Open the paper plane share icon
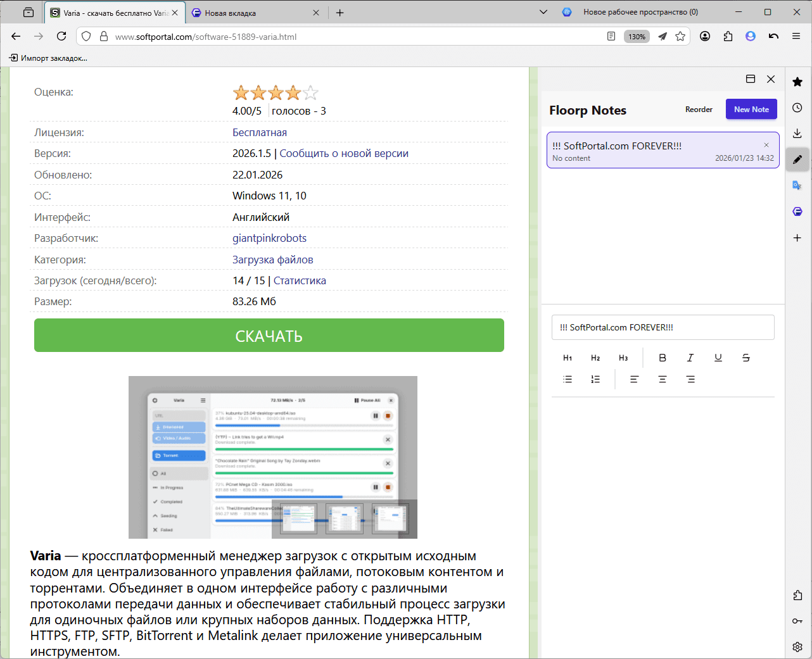Image resolution: width=812 pixels, height=659 pixels. [663, 37]
